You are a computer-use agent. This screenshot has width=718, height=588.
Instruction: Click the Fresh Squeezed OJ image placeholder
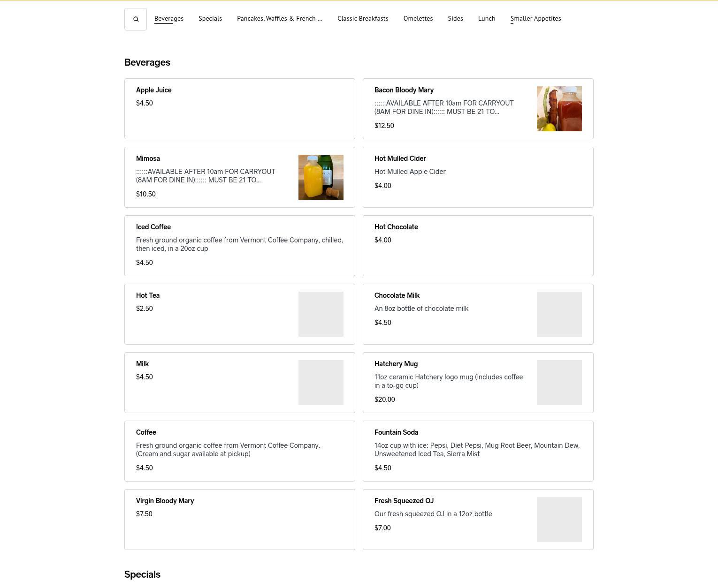point(559,520)
